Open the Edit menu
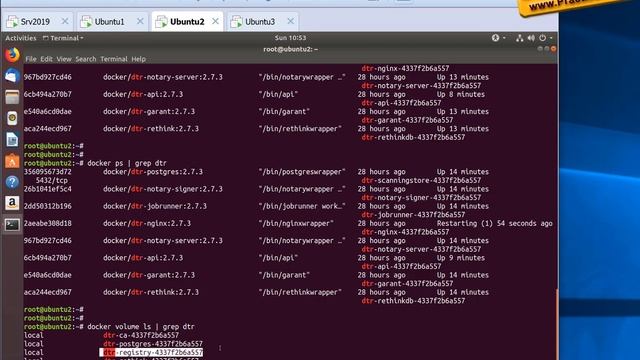The width and height of the screenshot is (640, 360). coord(46,59)
